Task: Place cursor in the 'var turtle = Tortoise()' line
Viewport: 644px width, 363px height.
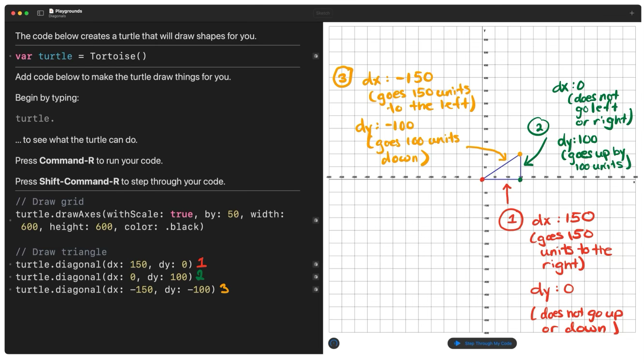Action: pos(81,56)
